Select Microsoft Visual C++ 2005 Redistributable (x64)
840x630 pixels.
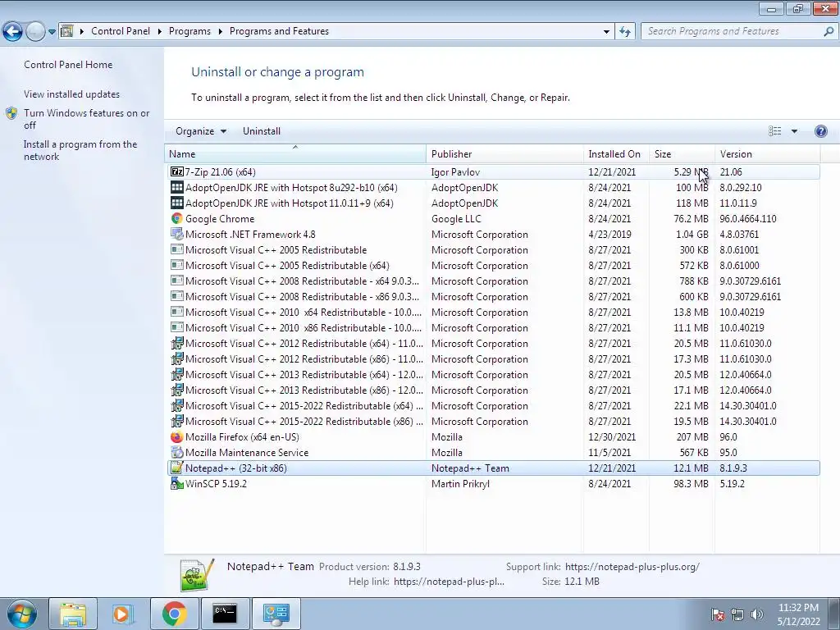493,266
